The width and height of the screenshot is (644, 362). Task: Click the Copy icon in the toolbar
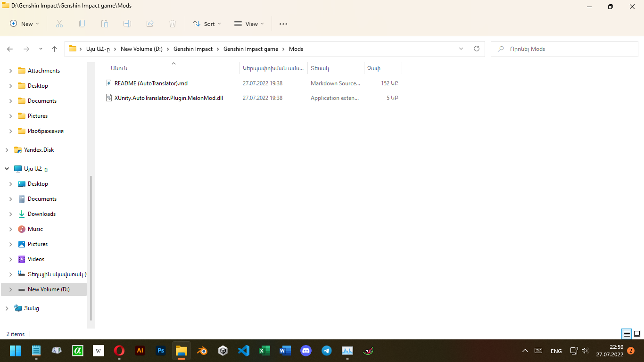[x=82, y=24]
